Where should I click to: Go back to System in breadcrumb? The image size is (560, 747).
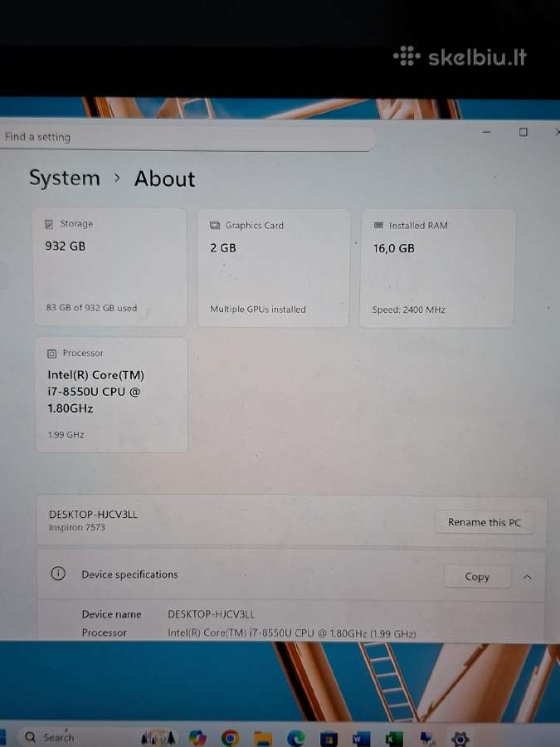click(65, 178)
